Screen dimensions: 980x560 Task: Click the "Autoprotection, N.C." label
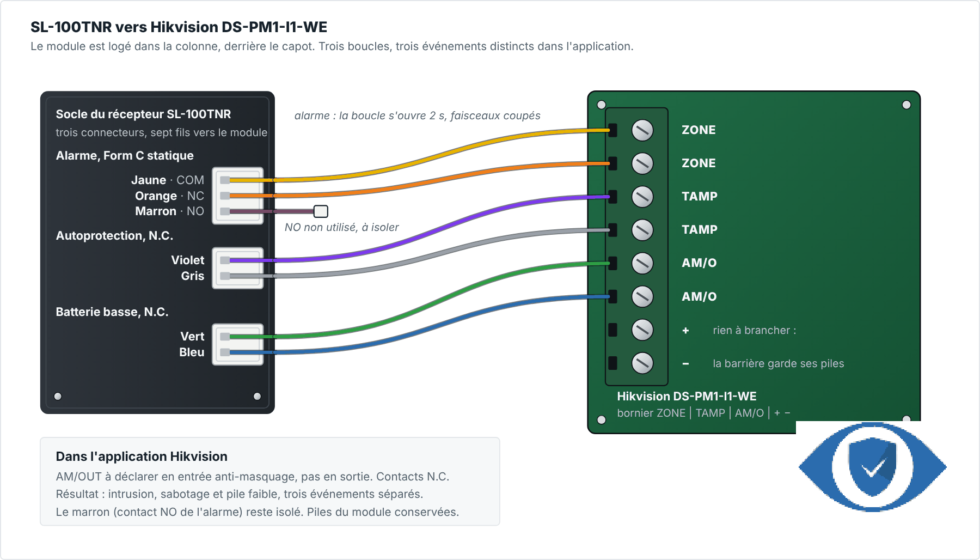(x=114, y=235)
